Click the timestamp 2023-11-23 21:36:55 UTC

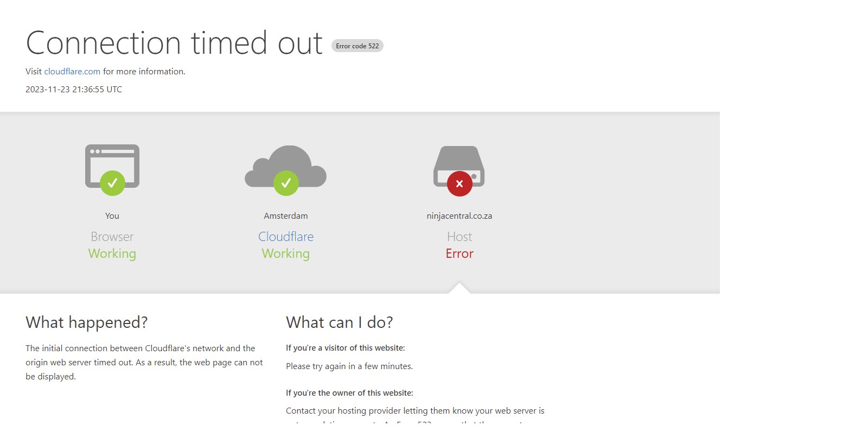tap(74, 90)
